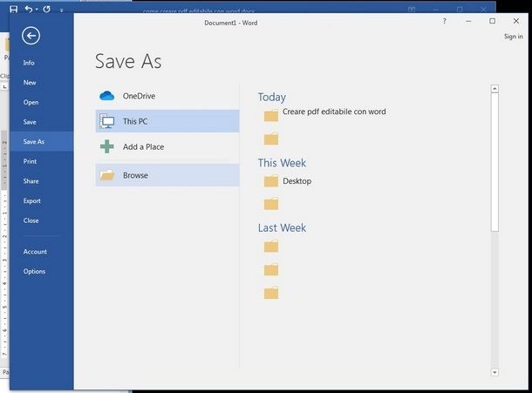Open Help with the question mark icon
The height and width of the screenshot is (393, 532).
tap(445, 21)
